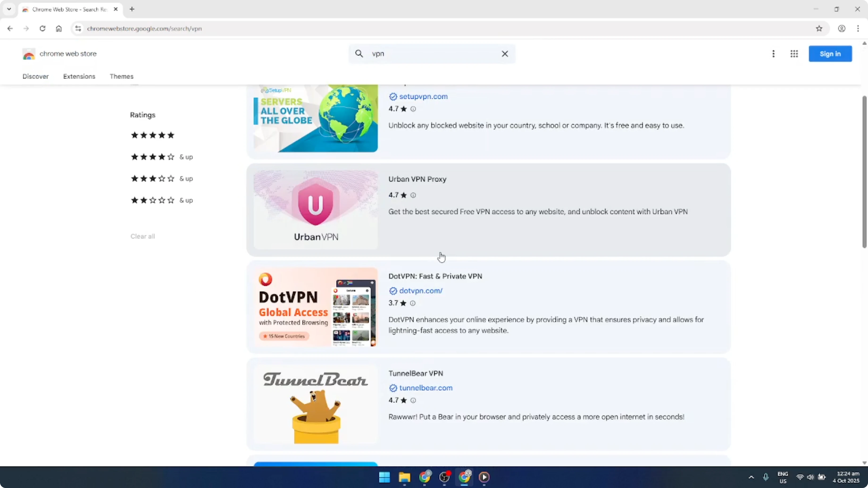Reload the current page
Screen dimensions: 868x488
coord(42,29)
